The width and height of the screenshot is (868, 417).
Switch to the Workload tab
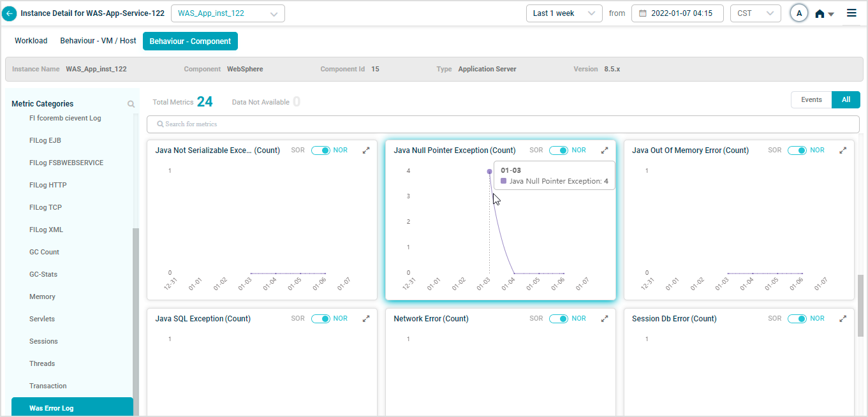(31, 41)
